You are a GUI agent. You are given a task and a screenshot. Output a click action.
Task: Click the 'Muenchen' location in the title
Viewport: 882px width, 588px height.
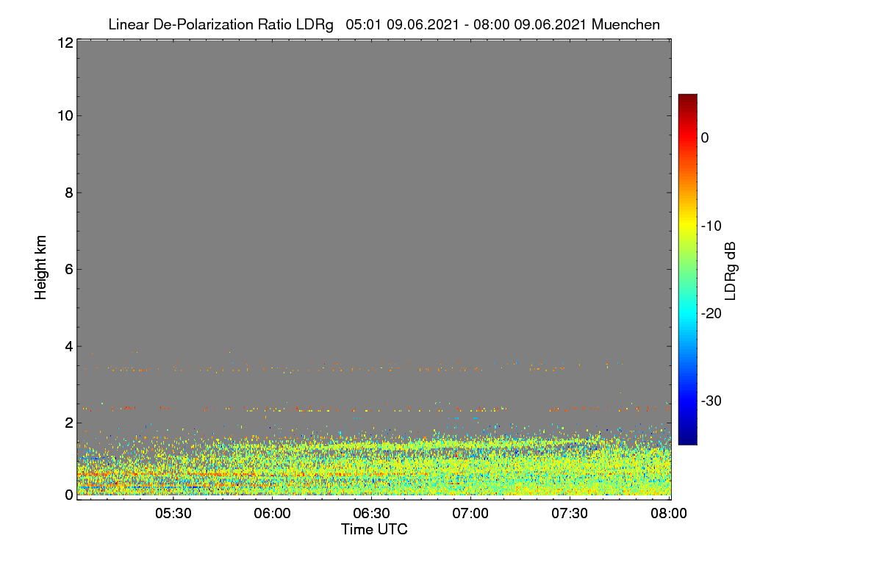pos(625,24)
